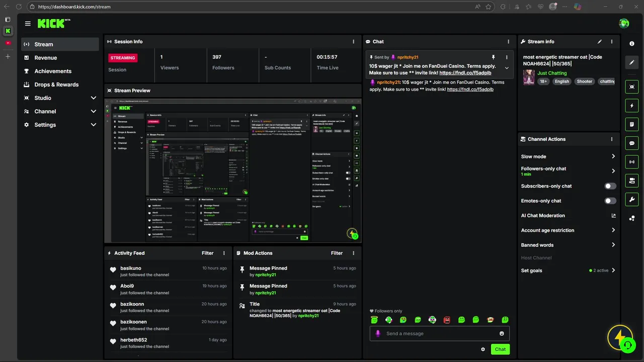Open the fndl.co link in pinned message
This screenshot has height=362, width=644.
tap(465, 73)
